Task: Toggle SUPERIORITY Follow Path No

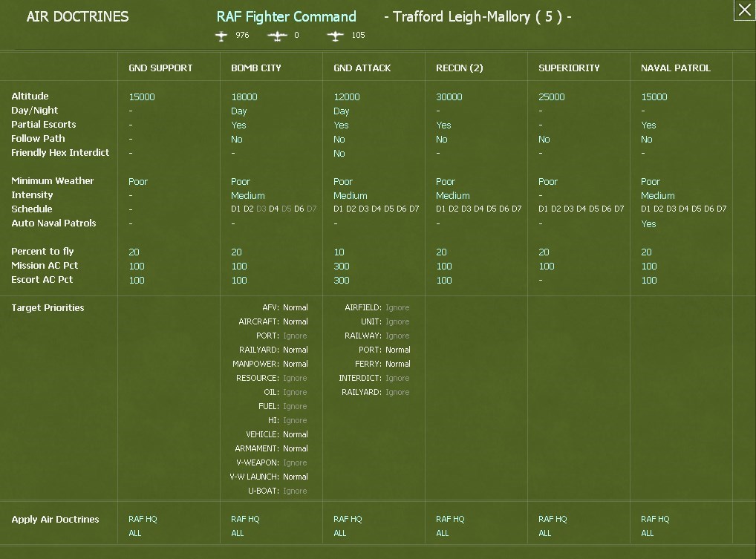Action: point(544,140)
